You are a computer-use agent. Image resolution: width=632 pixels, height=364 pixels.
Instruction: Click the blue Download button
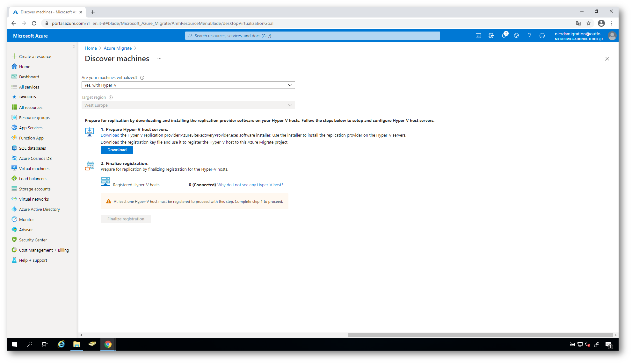117,150
